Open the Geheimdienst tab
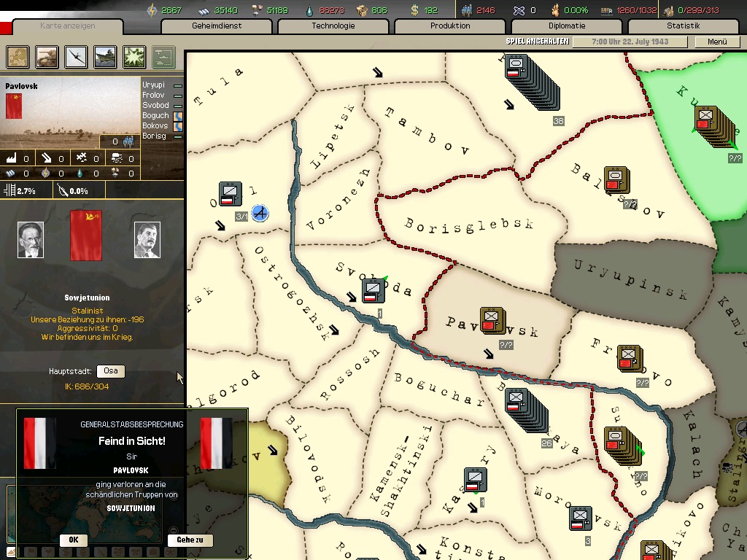747x560 pixels. coord(217,26)
